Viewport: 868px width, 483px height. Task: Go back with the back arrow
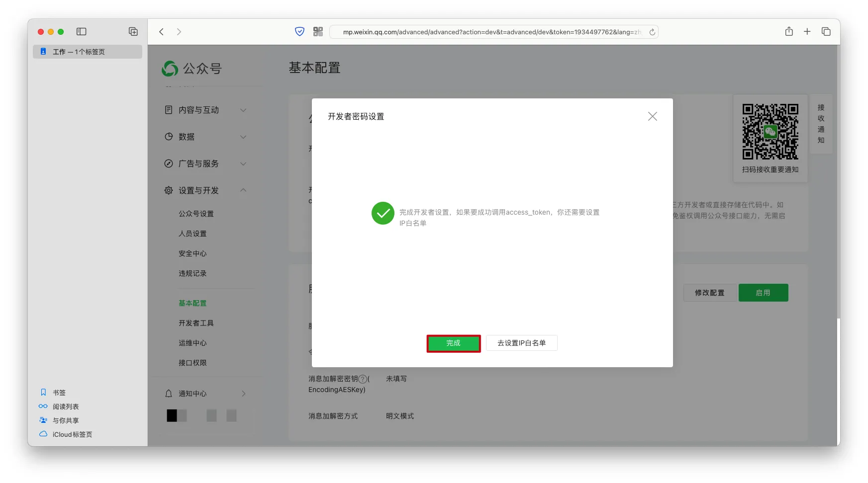(x=162, y=32)
